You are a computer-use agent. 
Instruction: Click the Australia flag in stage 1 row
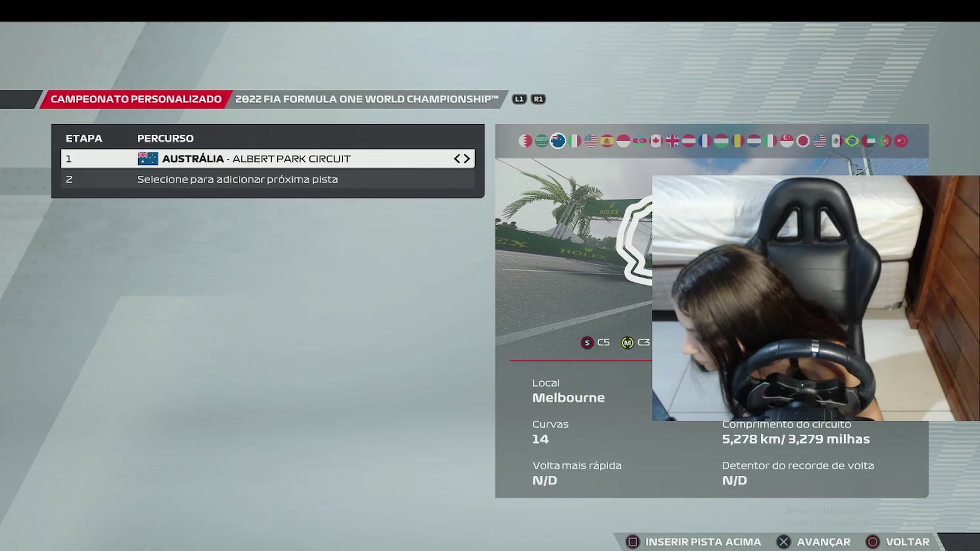pos(148,159)
